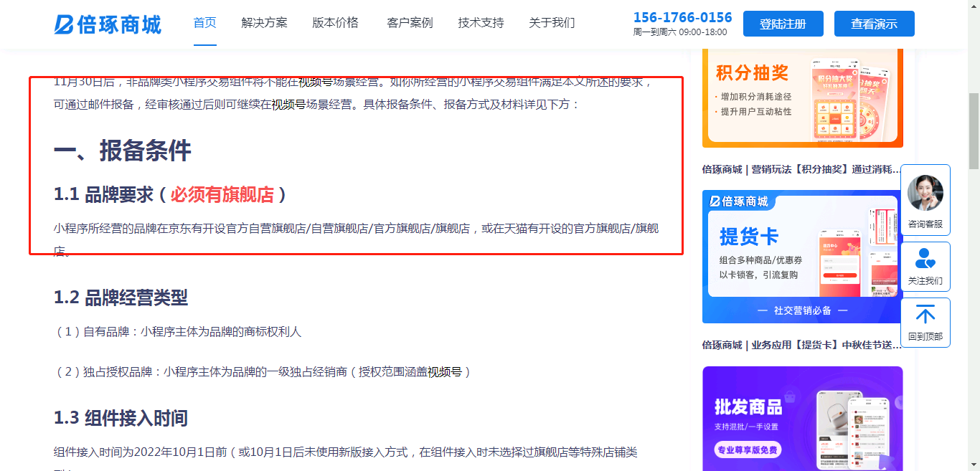
Task: Click the page vertical scrollbar thumb
Action: [x=974, y=130]
